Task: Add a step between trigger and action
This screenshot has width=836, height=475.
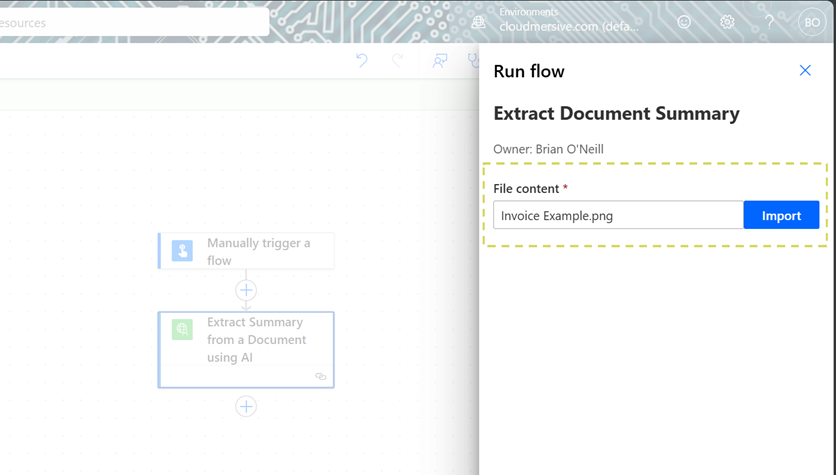Action: (x=246, y=290)
